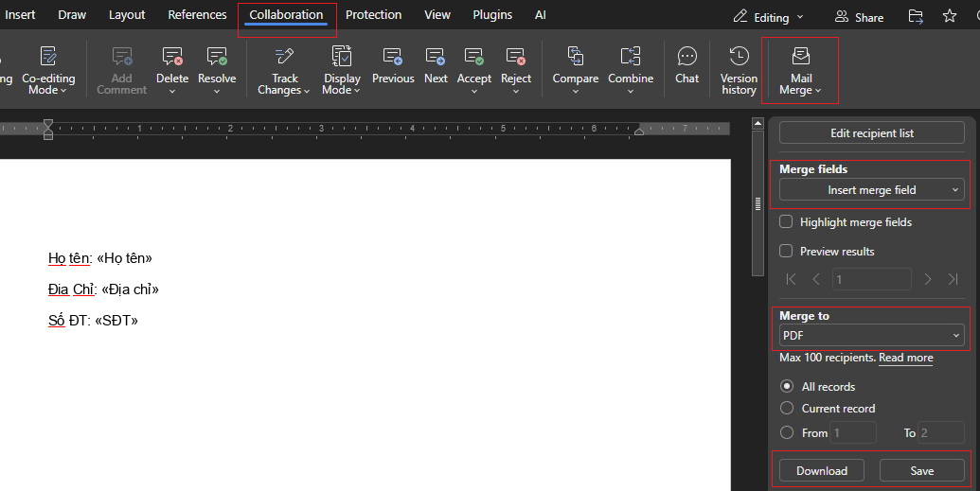Expand the Editing mode dropdown
This screenshot has width=980, height=491.
pos(800,17)
